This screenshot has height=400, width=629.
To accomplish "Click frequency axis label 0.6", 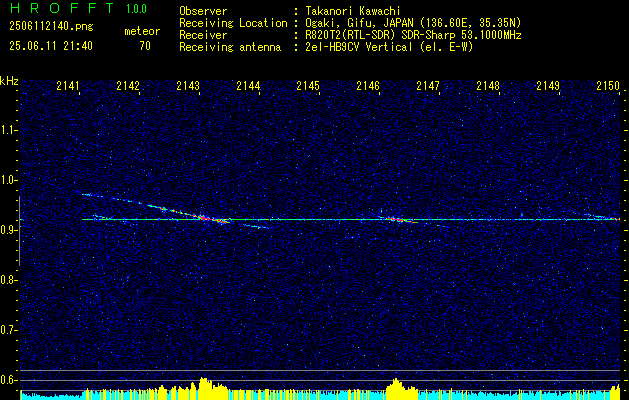I will (8, 380).
